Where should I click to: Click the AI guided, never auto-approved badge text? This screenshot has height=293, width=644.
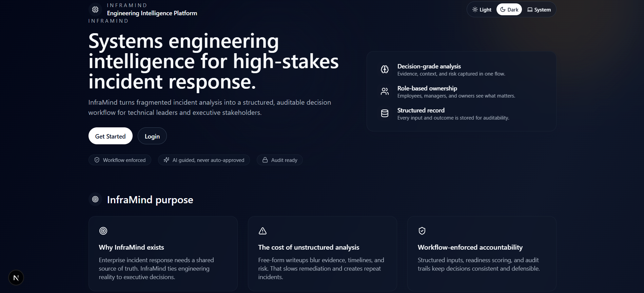208,160
